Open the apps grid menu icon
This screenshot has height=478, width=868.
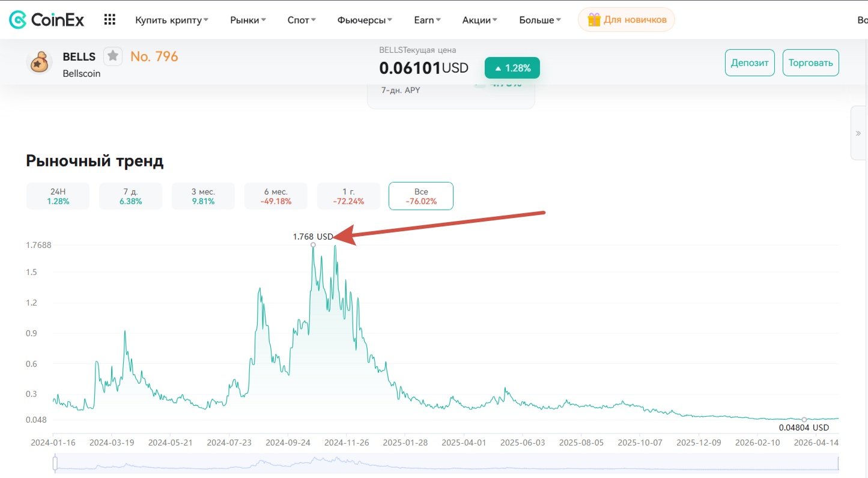[109, 20]
